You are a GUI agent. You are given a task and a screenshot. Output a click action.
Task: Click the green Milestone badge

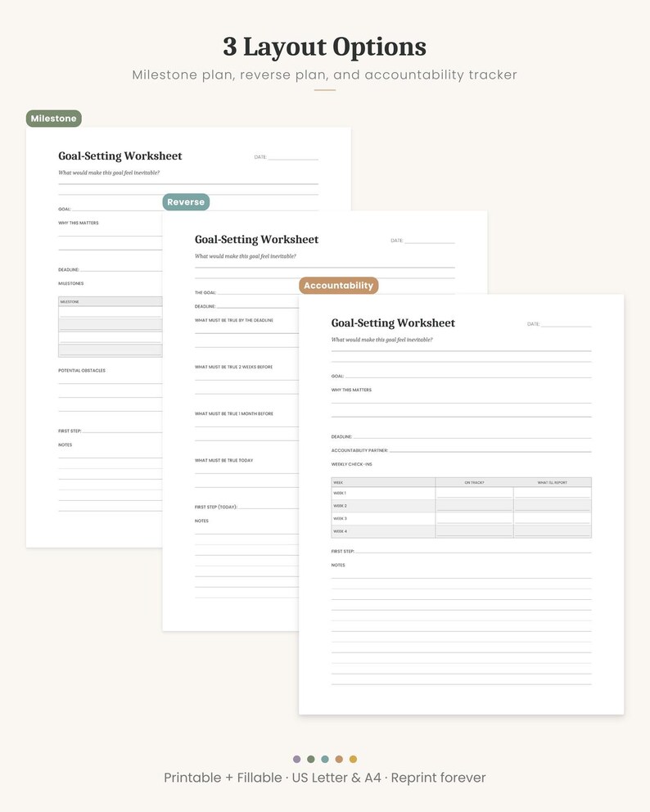pos(54,119)
